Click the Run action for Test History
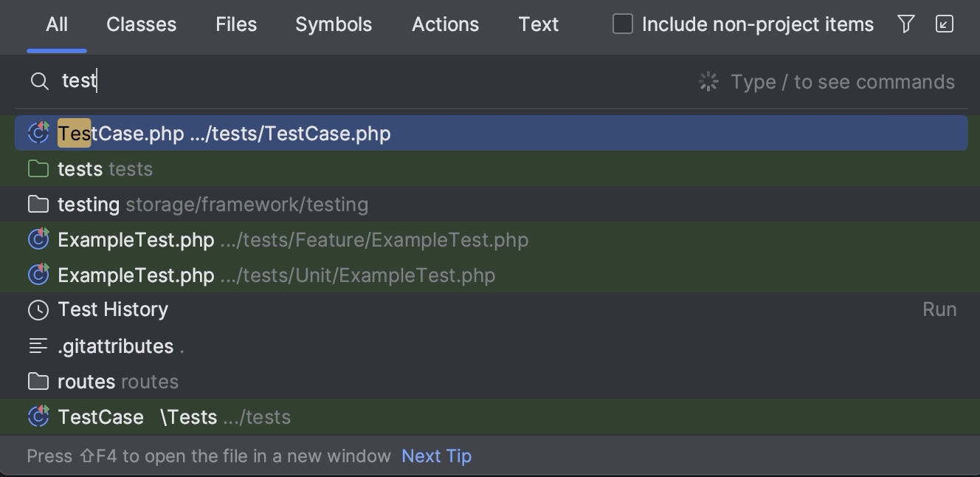The image size is (980, 477). pyautogui.click(x=939, y=309)
